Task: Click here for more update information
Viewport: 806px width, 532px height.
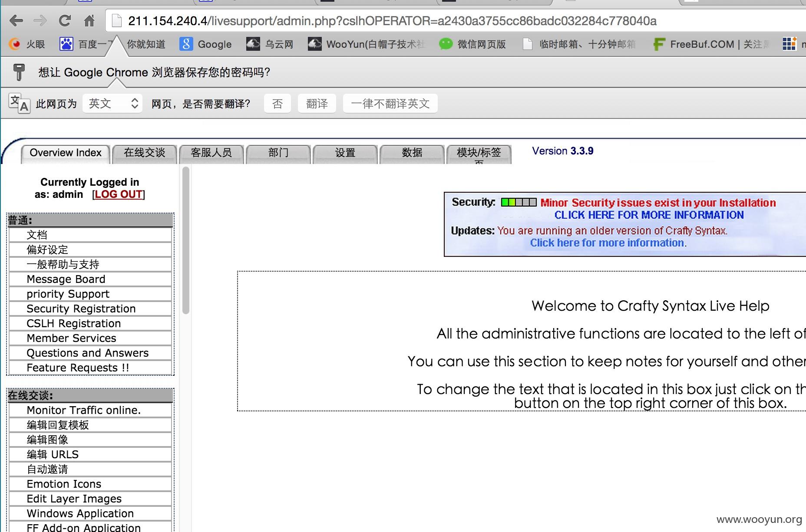Action: (x=608, y=243)
